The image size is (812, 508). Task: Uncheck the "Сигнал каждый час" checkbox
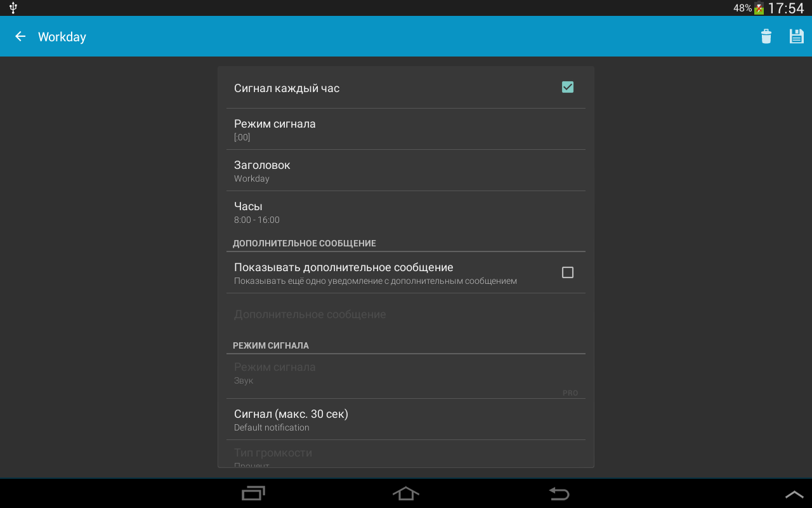(x=567, y=88)
